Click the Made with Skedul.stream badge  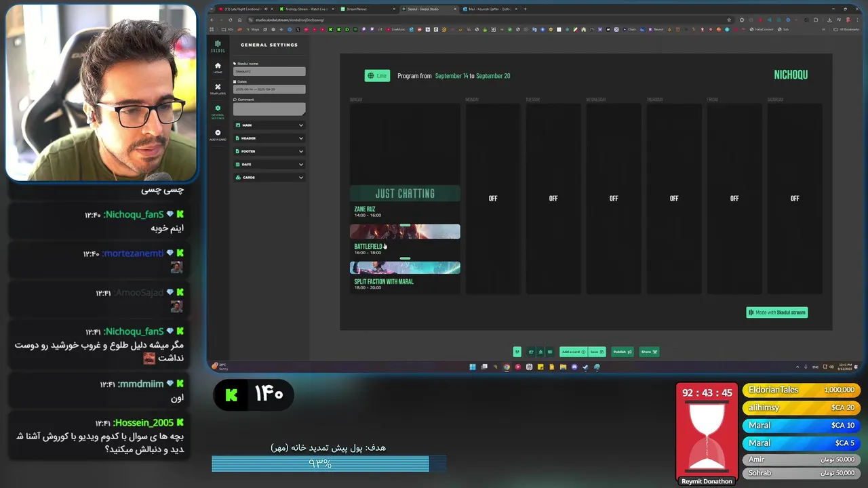777,312
